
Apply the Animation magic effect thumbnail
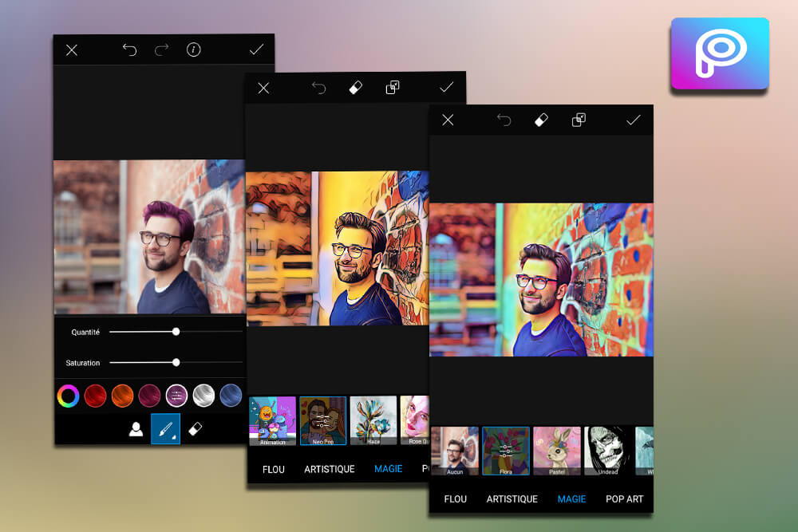point(272,420)
